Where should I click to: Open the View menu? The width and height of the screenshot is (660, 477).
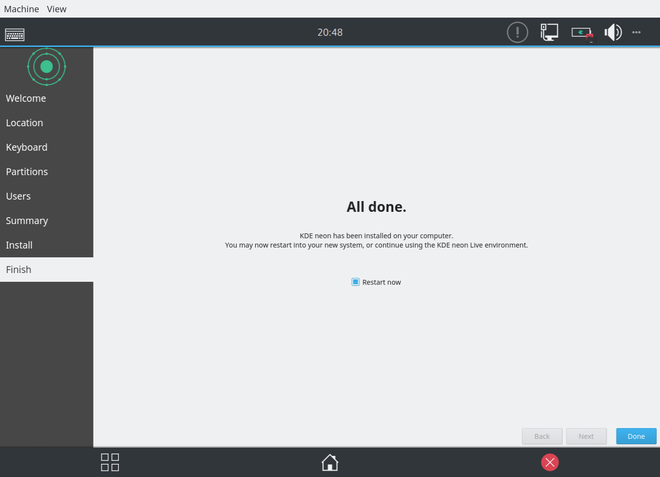point(57,8)
